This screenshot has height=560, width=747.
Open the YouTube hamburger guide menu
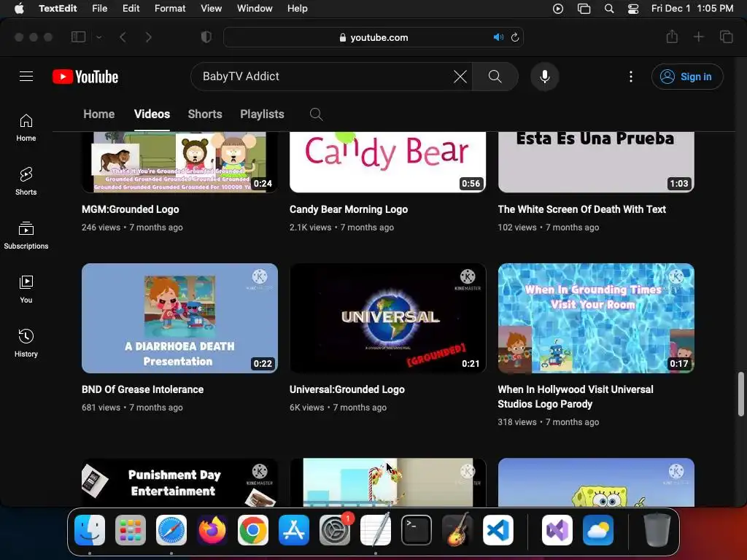tap(26, 76)
